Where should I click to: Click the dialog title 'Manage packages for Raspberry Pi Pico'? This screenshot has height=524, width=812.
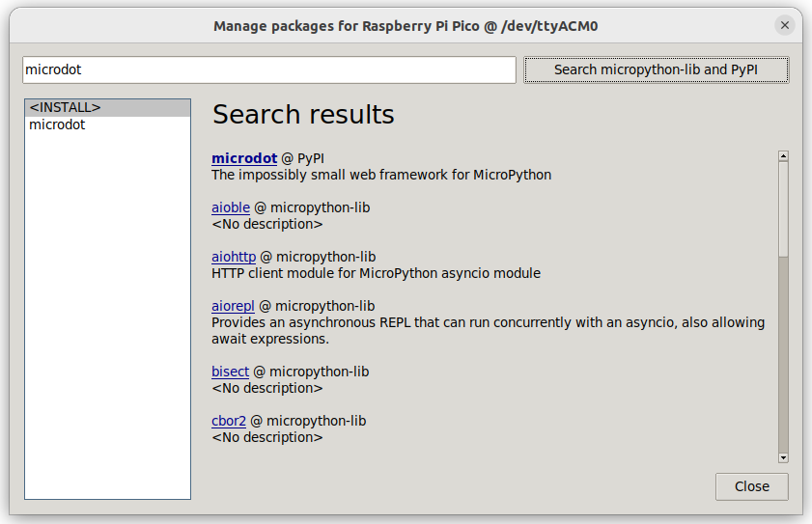coord(406,26)
